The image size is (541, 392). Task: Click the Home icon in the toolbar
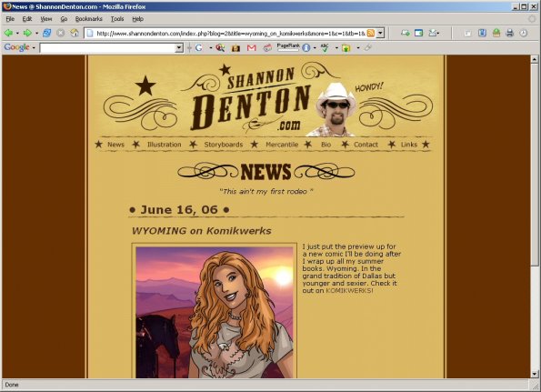point(75,33)
